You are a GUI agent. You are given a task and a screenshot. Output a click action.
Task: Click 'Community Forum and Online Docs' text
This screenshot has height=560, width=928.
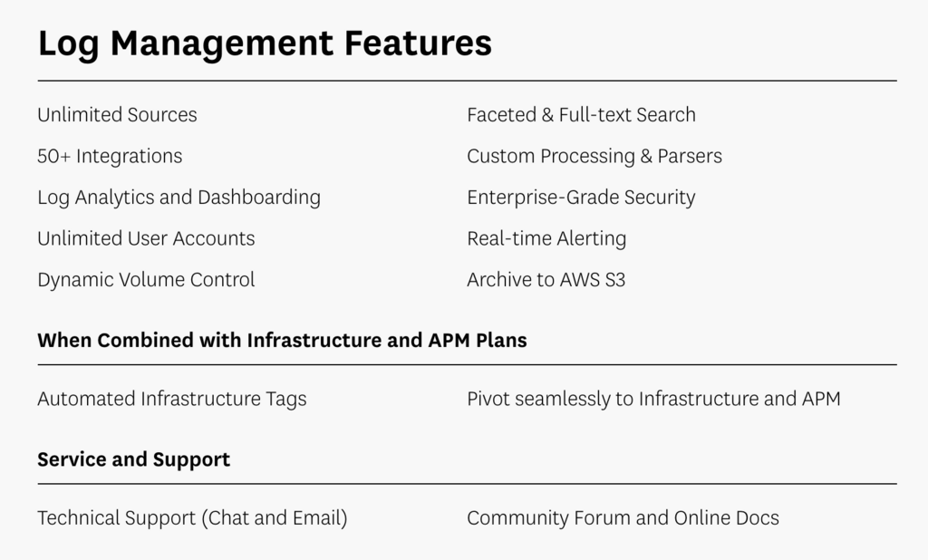(623, 518)
